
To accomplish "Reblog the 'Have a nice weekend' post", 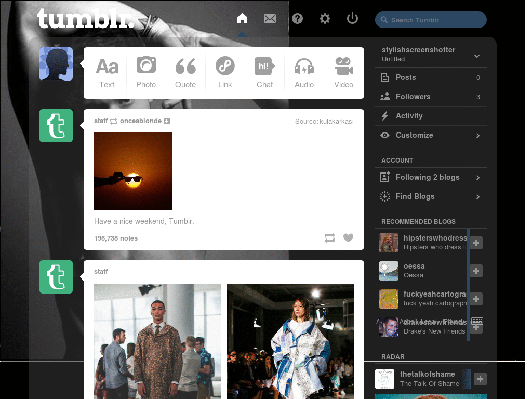I will (329, 238).
